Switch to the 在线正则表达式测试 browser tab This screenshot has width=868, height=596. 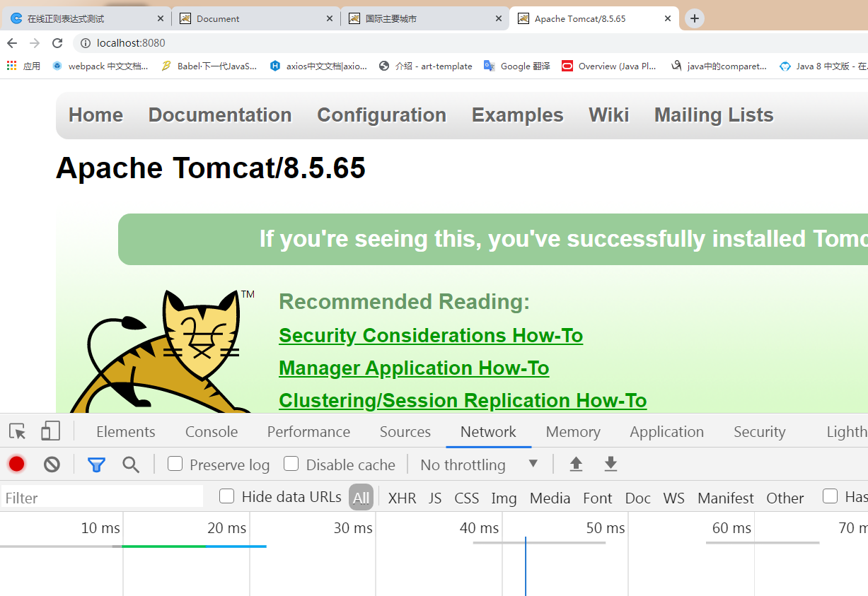pos(86,19)
